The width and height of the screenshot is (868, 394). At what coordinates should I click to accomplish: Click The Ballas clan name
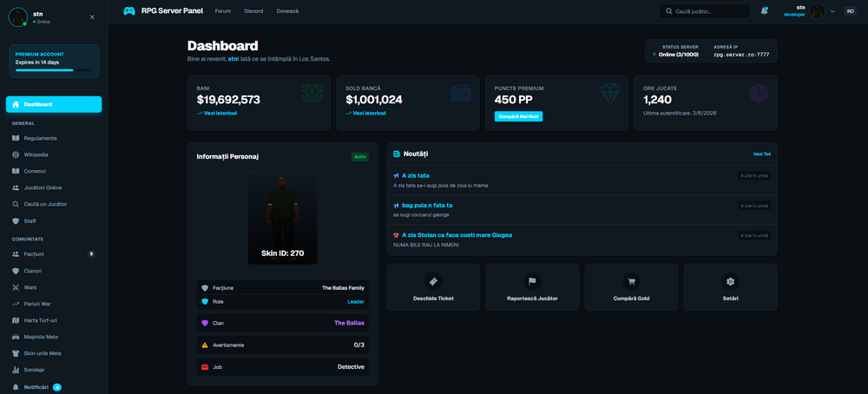tap(349, 323)
